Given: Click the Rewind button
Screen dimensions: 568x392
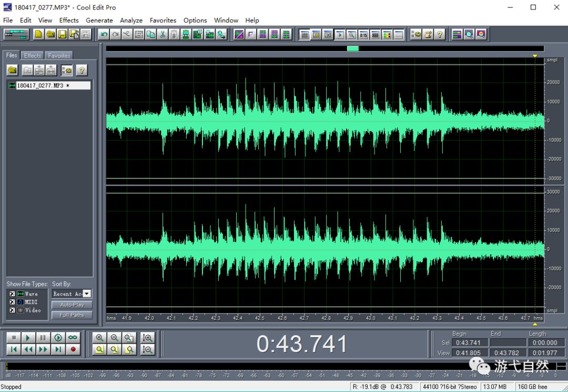Looking at the screenshot, I should [x=28, y=349].
